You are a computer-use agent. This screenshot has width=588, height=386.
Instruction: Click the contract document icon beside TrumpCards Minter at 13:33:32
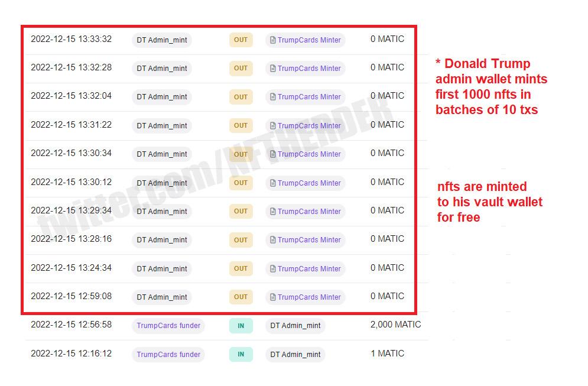click(272, 40)
